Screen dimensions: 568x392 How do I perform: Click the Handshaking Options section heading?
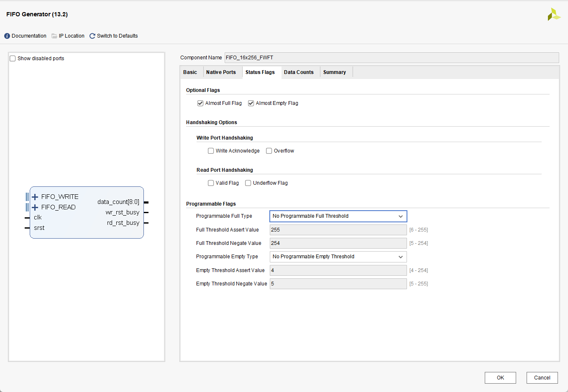[212, 122]
